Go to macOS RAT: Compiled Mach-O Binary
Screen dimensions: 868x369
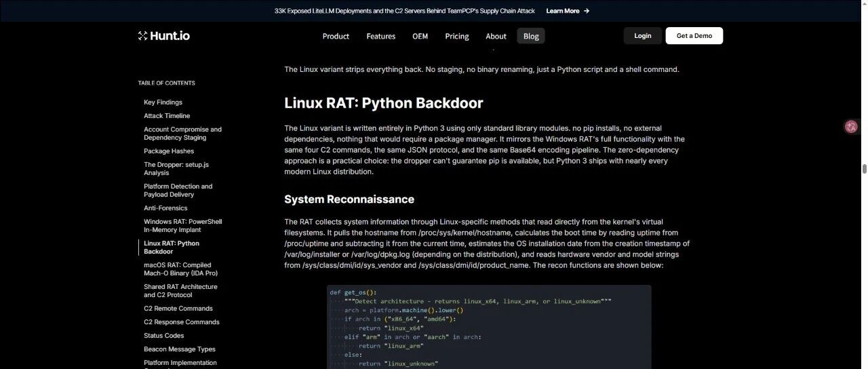pos(180,269)
